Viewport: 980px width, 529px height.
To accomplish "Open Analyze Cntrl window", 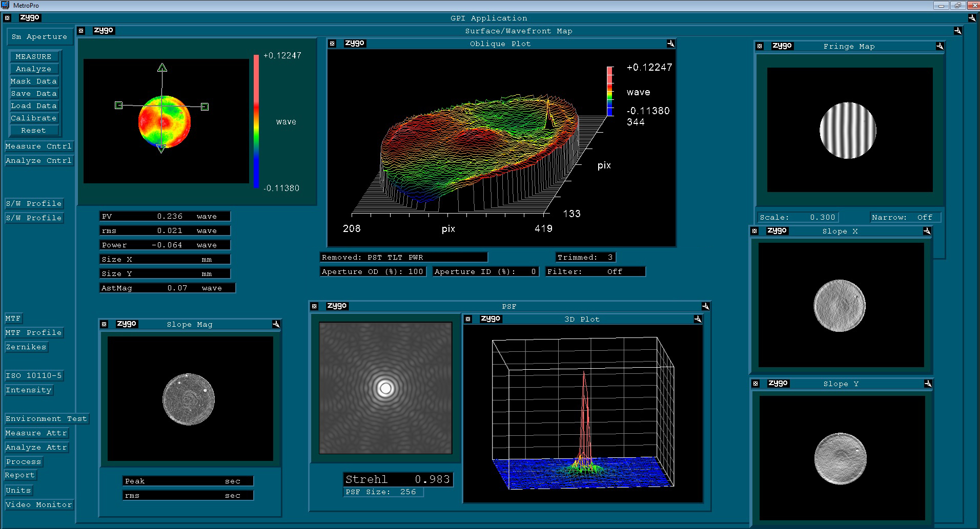I will [x=39, y=161].
